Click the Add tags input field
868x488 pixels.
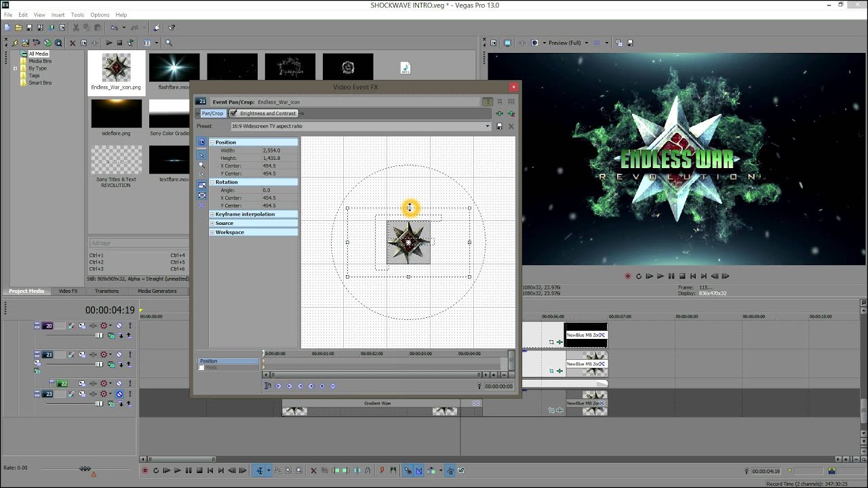pos(138,243)
